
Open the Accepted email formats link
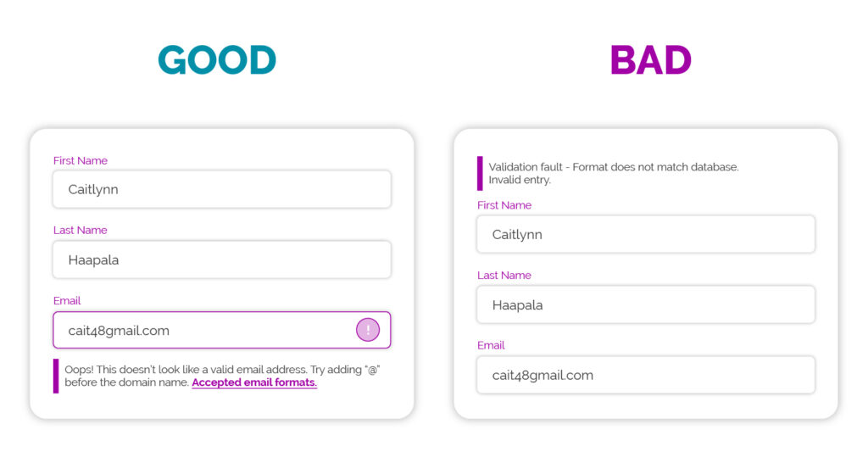[x=254, y=382]
